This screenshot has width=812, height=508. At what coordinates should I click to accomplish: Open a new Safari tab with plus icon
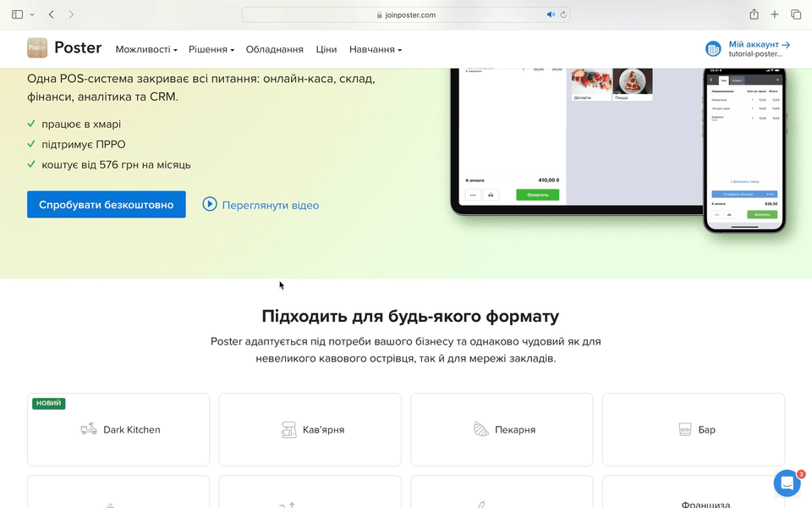click(775, 14)
